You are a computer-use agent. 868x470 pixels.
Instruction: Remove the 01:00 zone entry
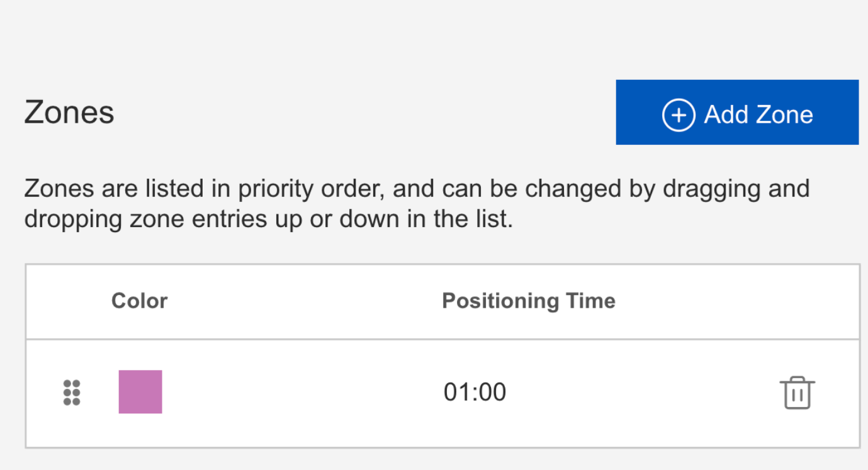coord(797,393)
